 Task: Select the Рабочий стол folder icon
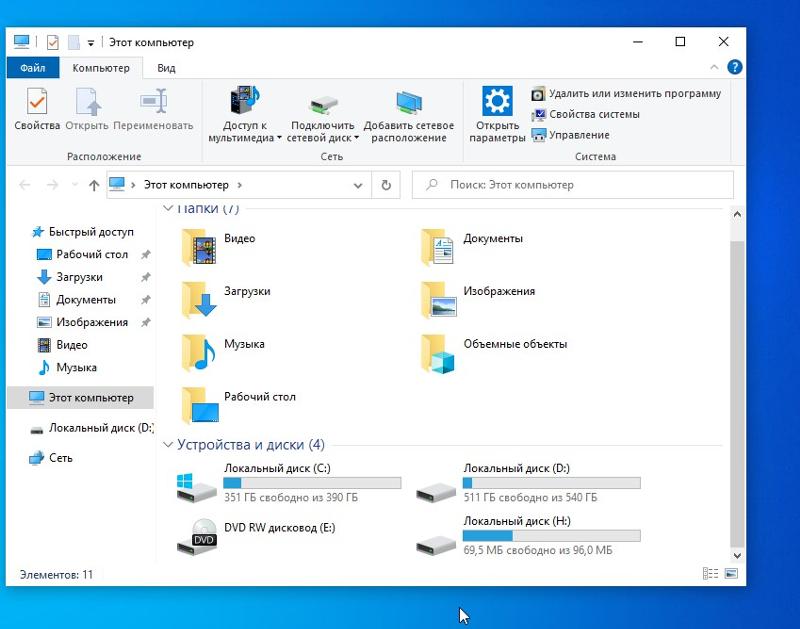(200, 406)
